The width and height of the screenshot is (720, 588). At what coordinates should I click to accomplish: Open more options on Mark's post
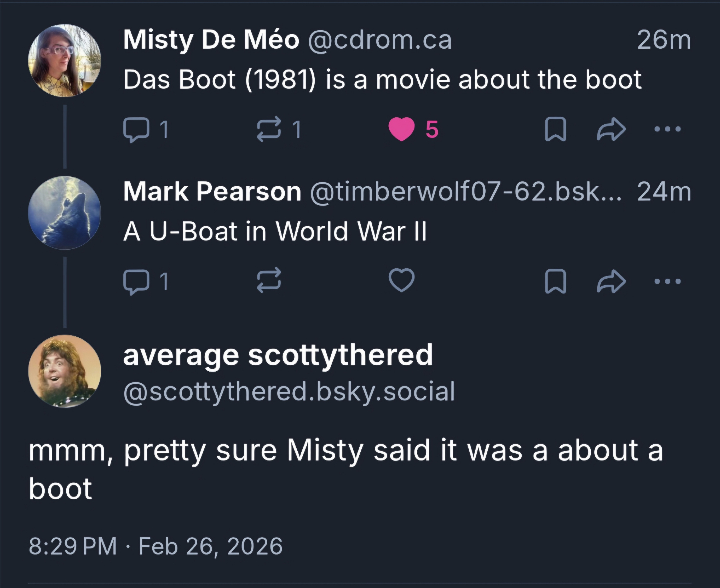pyautogui.click(x=668, y=281)
